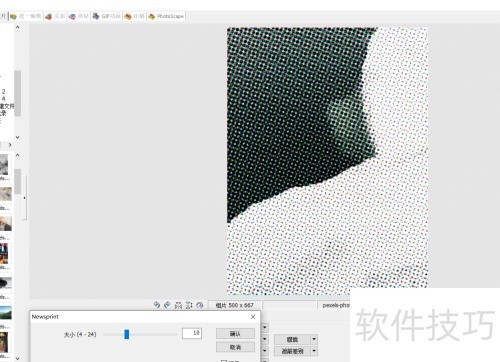Image resolution: width=500 pixels, height=362 pixels.
Task: Click the arbitrary rotation dial icon
Action: [x=200, y=305]
